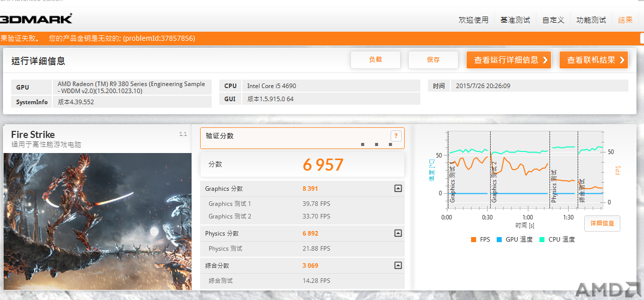
Task: Click the question mark help icon
Action: pos(396,135)
